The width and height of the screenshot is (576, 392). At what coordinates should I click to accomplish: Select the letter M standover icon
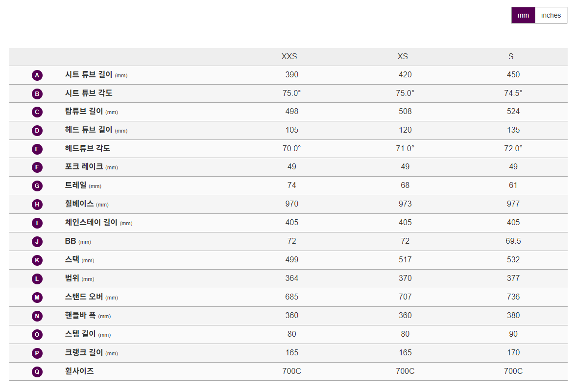coord(37,298)
